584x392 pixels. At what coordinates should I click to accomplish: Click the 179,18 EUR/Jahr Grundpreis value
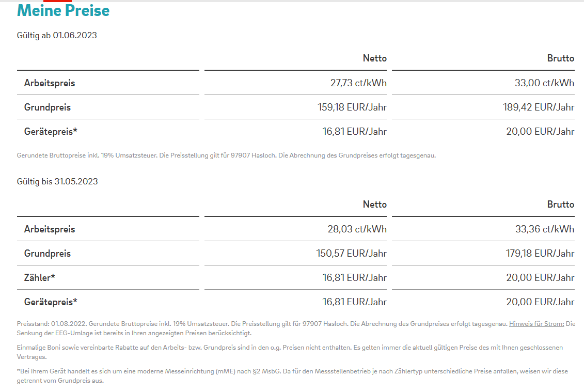click(x=540, y=254)
